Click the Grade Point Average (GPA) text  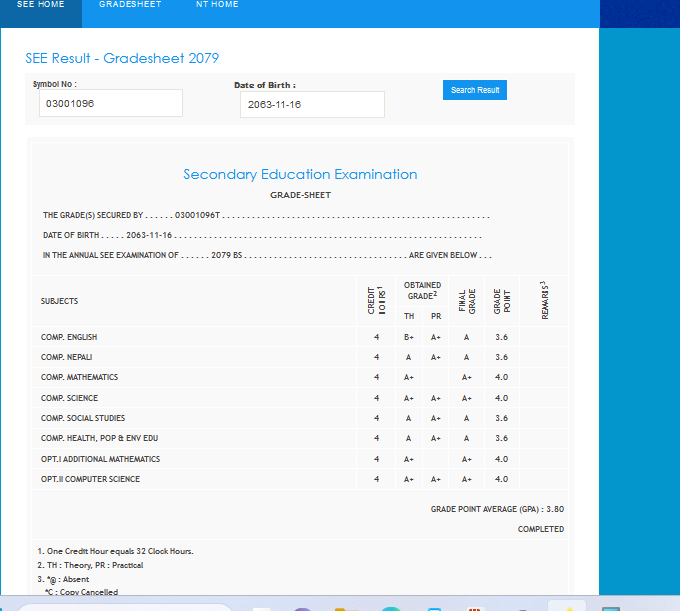click(497, 509)
